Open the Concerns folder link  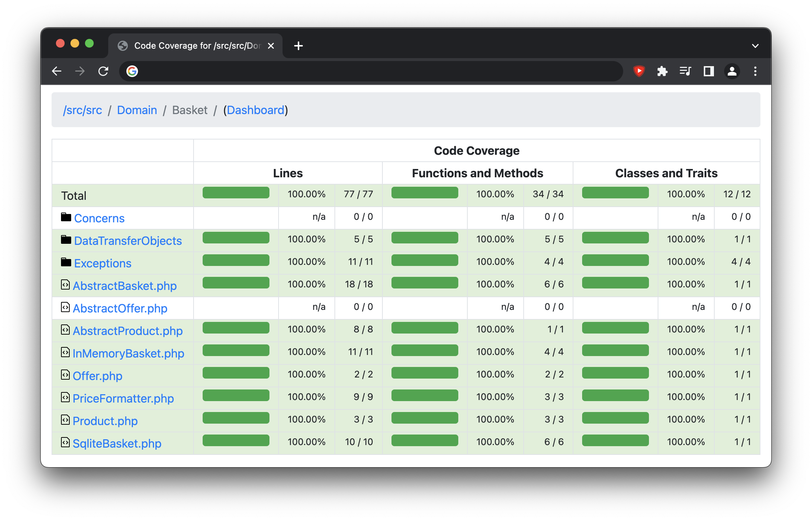99,218
